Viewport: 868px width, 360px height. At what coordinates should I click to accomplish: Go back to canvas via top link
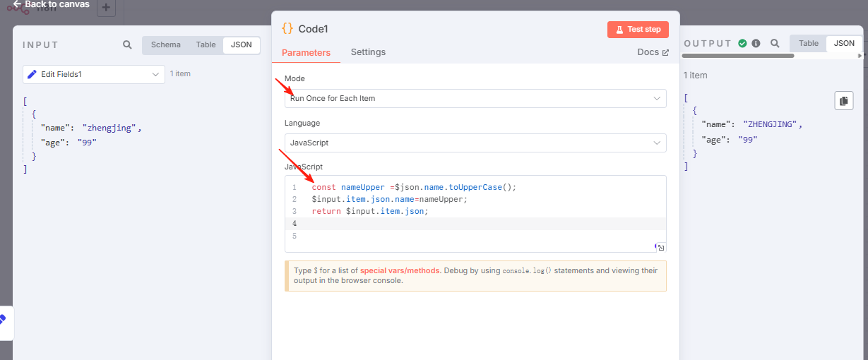point(52,4)
